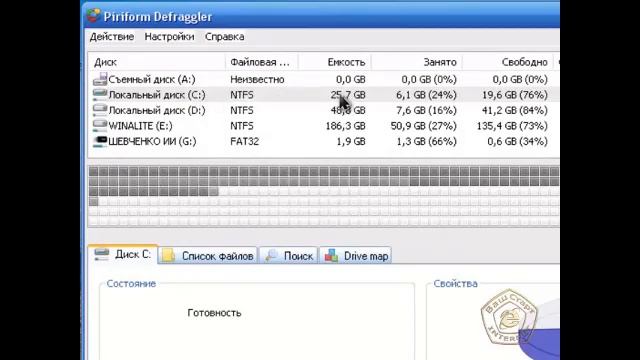Click the 0,6 GB (34%) free cell

(518, 141)
